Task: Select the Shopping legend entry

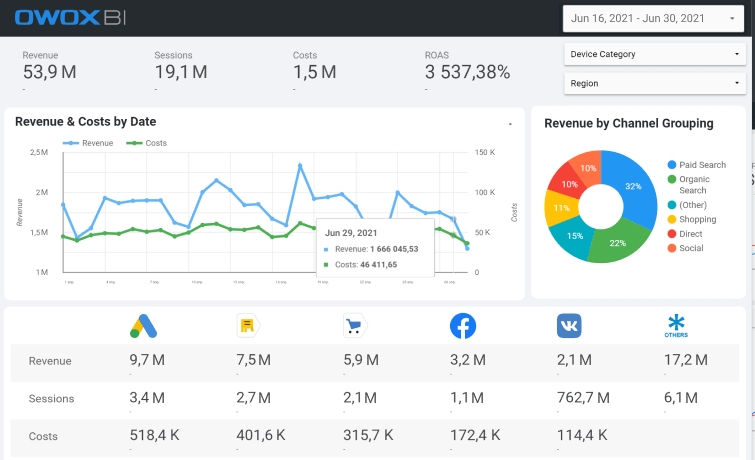Action: (692, 219)
